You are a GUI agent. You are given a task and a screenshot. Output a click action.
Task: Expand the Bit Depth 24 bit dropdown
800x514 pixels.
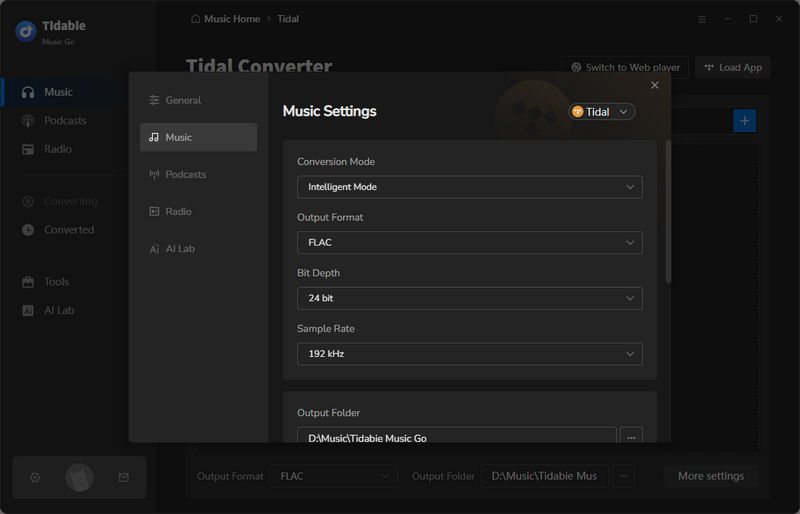click(469, 298)
